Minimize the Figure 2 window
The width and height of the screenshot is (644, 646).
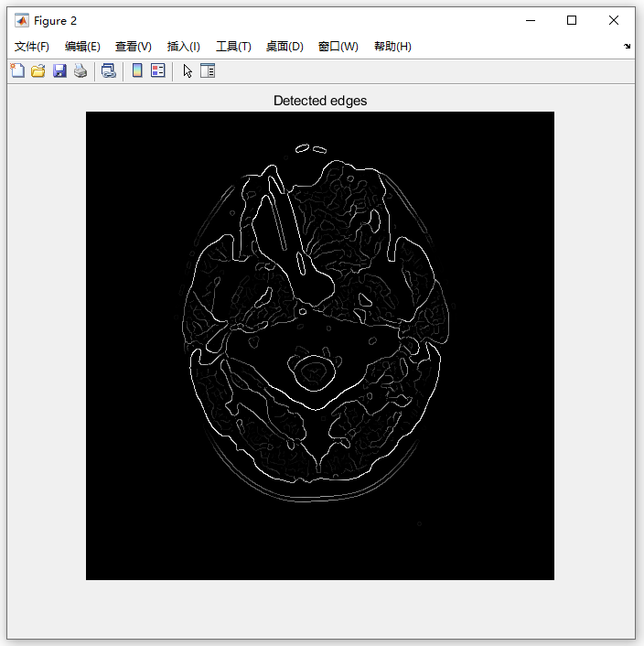point(531,20)
